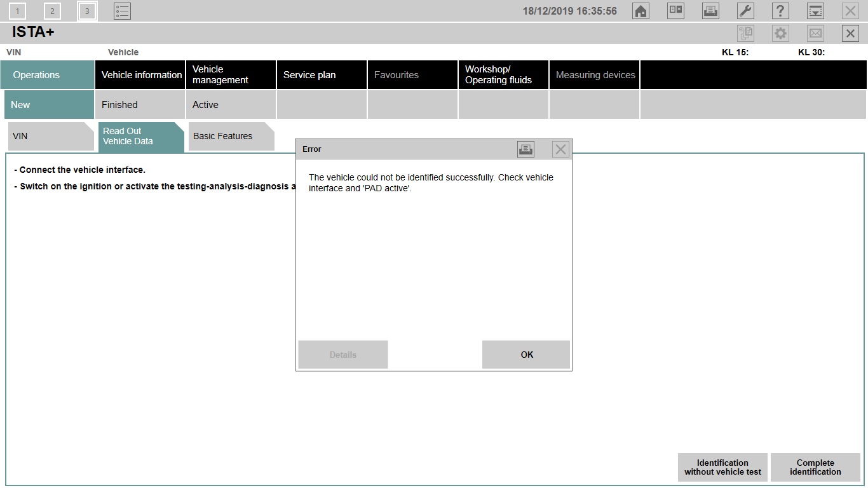Open the operations list icon

(x=122, y=11)
